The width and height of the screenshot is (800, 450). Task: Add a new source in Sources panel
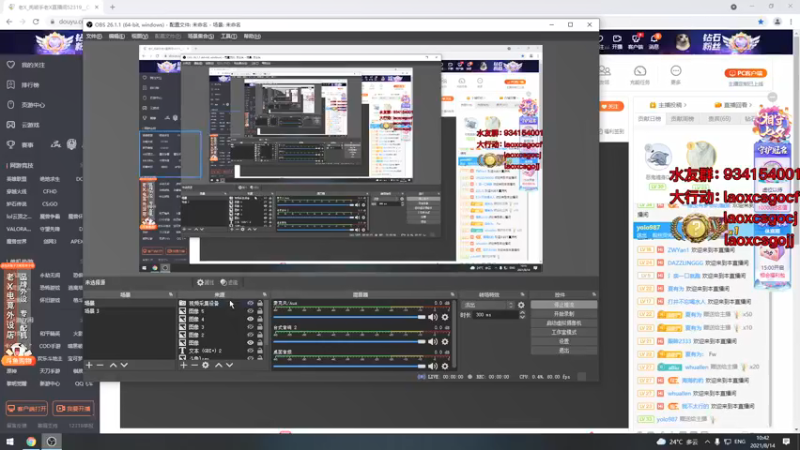pos(183,365)
